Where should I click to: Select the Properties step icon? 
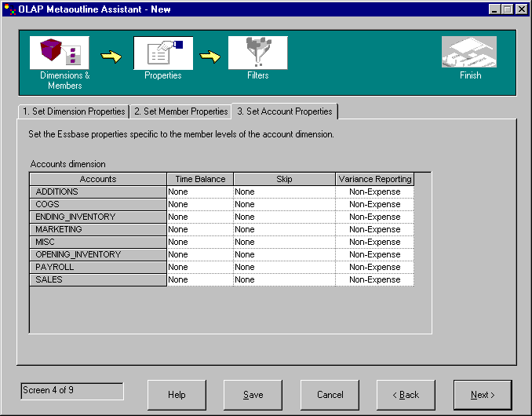click(x=163, y=53)
